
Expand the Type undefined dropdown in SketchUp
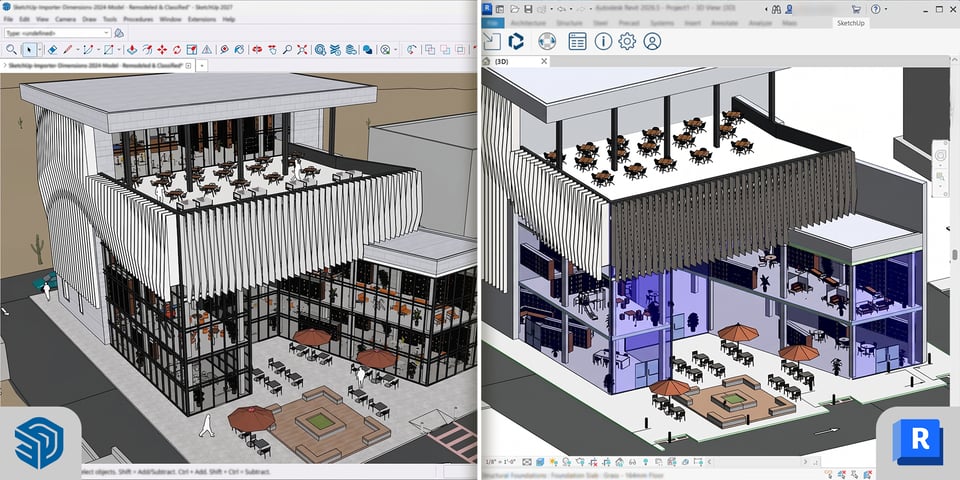[107, 33]
